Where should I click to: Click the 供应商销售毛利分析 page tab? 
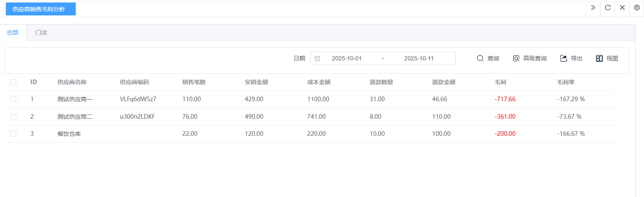coord(40,9)
